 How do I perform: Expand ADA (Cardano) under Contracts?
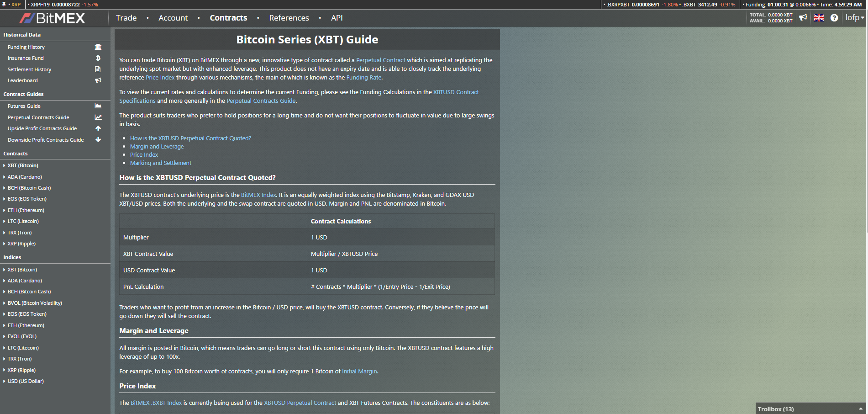(x=25, y=177)
